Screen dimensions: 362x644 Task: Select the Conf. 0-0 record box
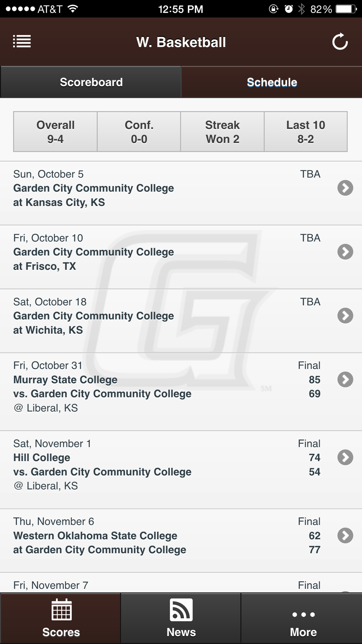(139, 131)
